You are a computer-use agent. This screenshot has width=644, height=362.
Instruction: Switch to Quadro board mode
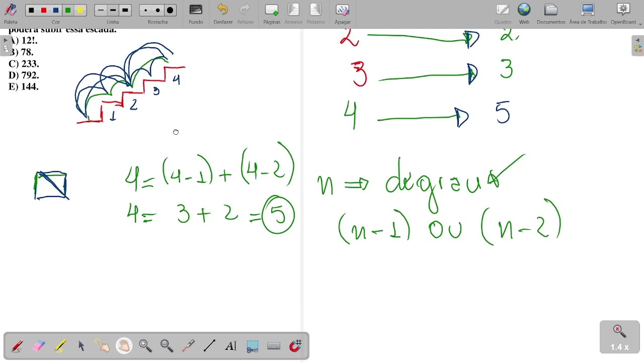(503, 13)
